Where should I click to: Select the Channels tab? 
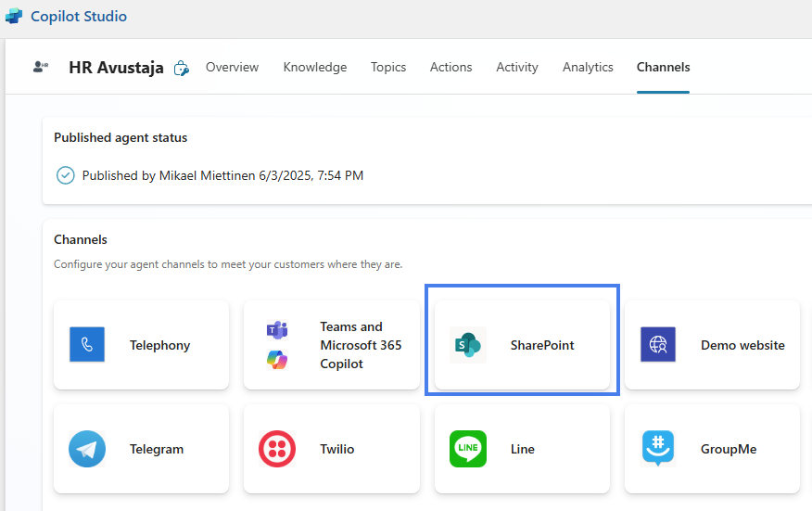pos(663,67)
